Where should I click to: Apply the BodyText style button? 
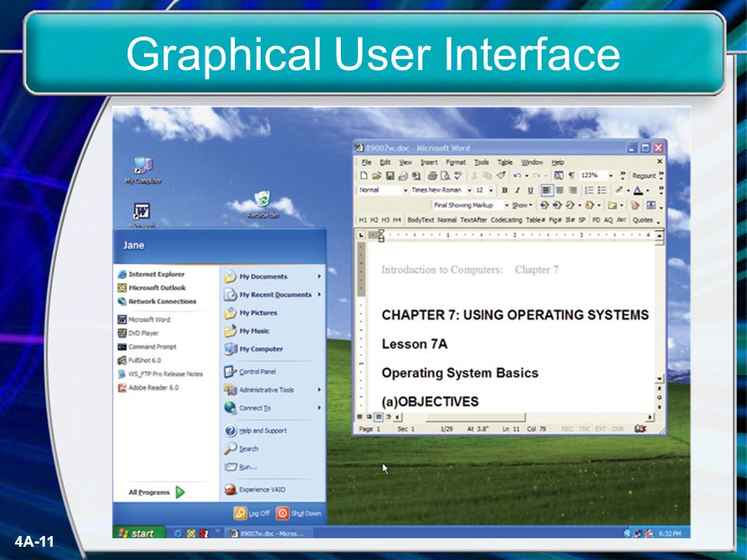click(x=421, y=220)
